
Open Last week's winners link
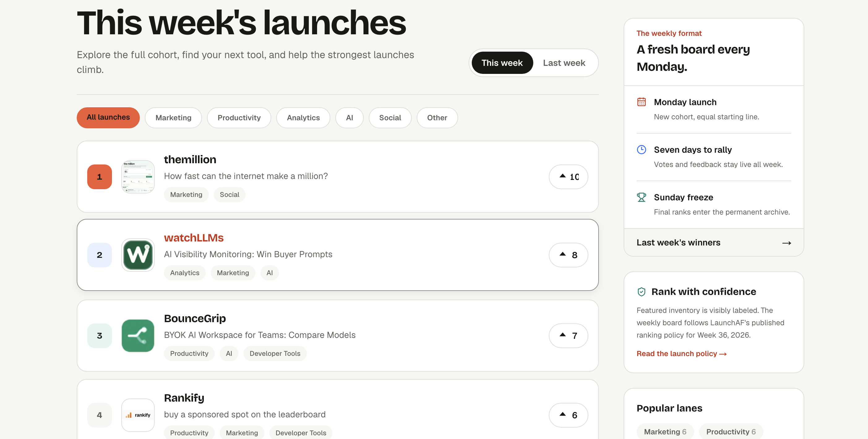coord(714,243)
